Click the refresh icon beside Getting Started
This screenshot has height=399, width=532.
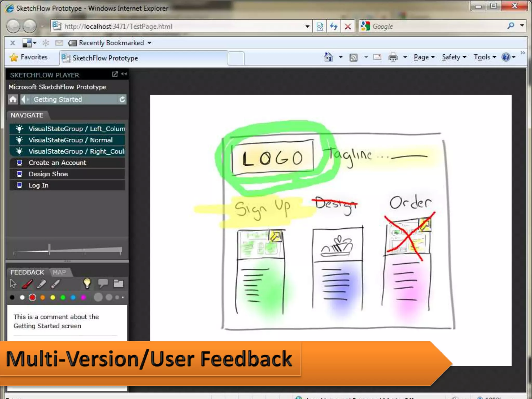(x=122, y=99)
